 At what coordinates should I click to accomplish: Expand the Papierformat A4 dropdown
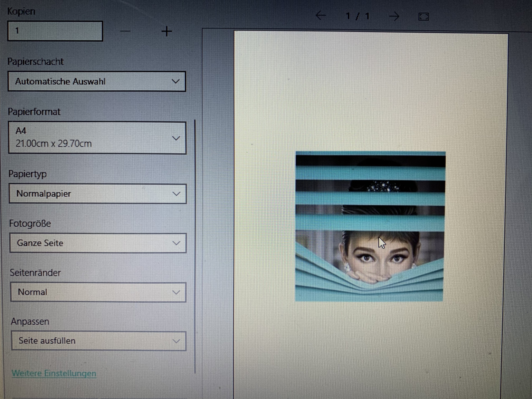click(97, 138)
